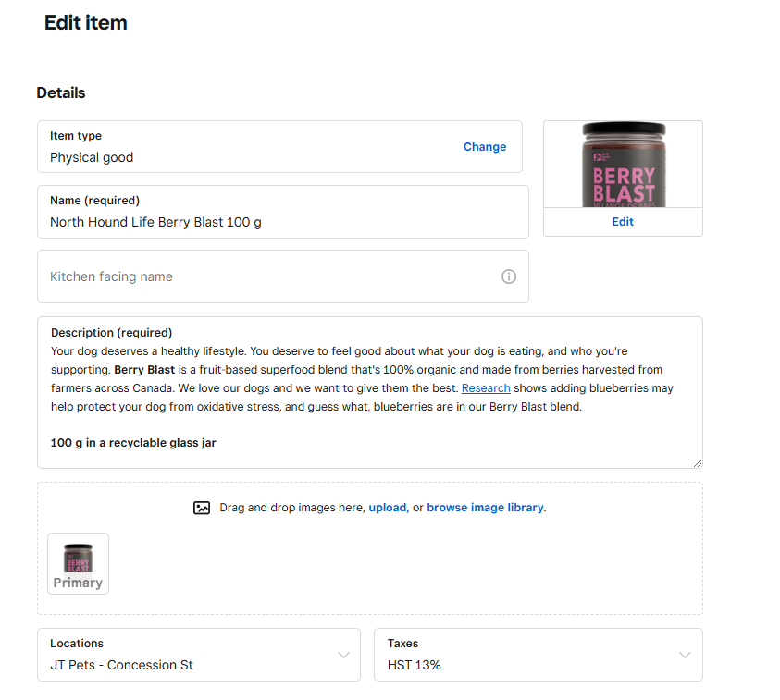This screenshot has width=780, height=700.
Task: Click the Change link for Item type
Action: click(484, 147)
